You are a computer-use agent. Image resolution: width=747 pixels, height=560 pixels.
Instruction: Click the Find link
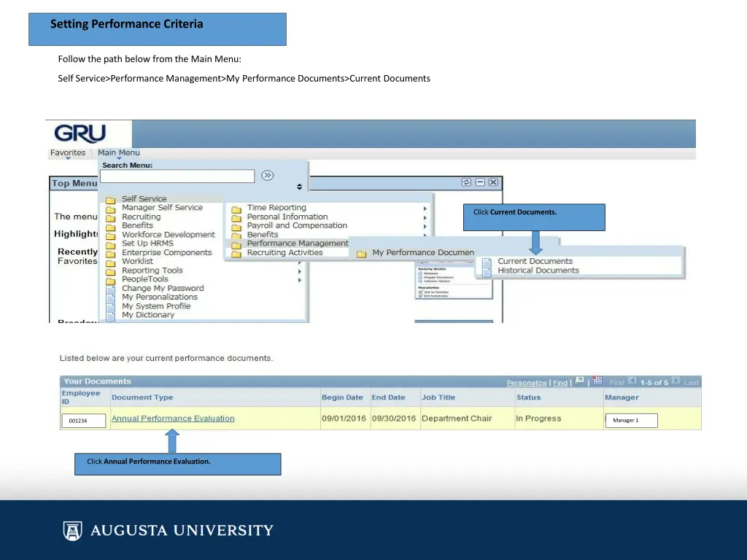click(560, 383)
